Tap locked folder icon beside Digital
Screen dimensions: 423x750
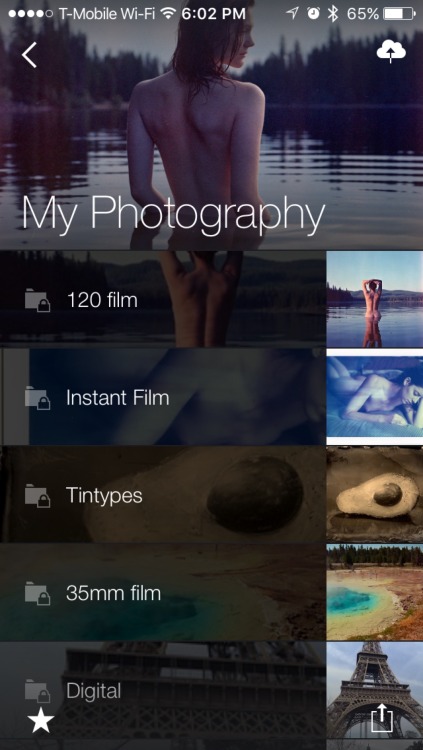click(x=37, y=691)
